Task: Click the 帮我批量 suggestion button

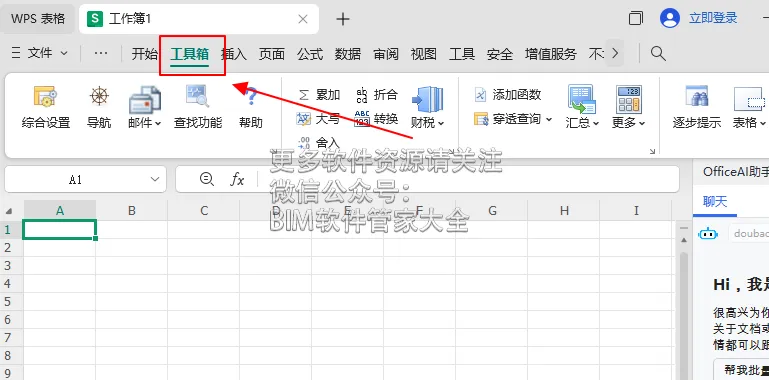Action: (x=741, y=370)
